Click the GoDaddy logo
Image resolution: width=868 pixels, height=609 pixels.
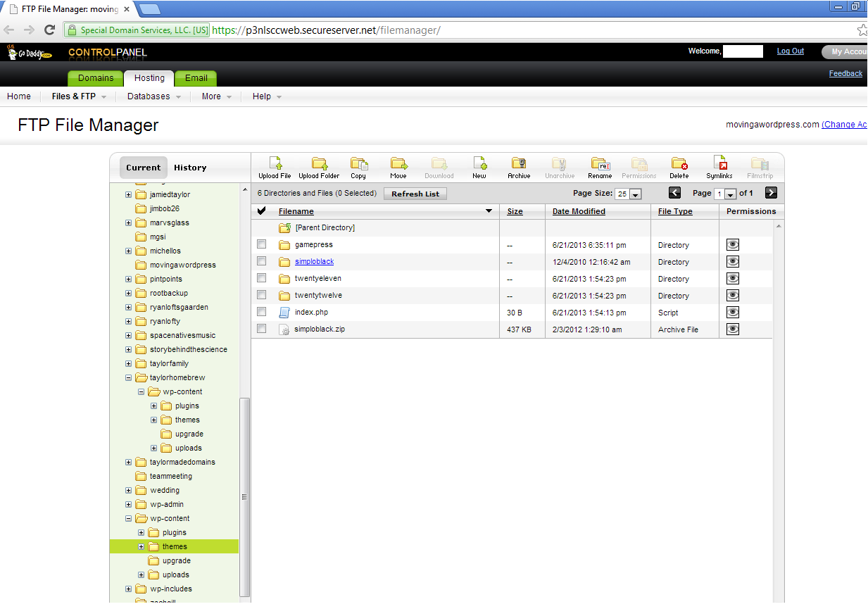point(30,52)
